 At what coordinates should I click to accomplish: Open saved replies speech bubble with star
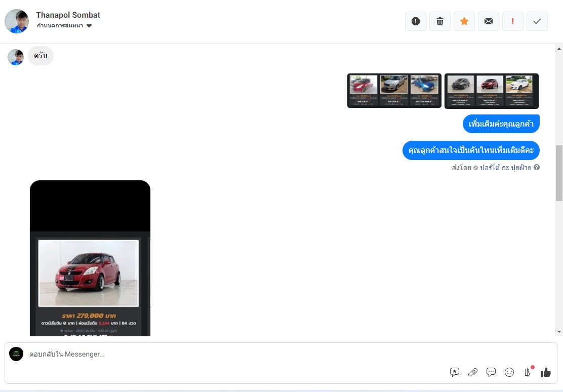[455, 372]
